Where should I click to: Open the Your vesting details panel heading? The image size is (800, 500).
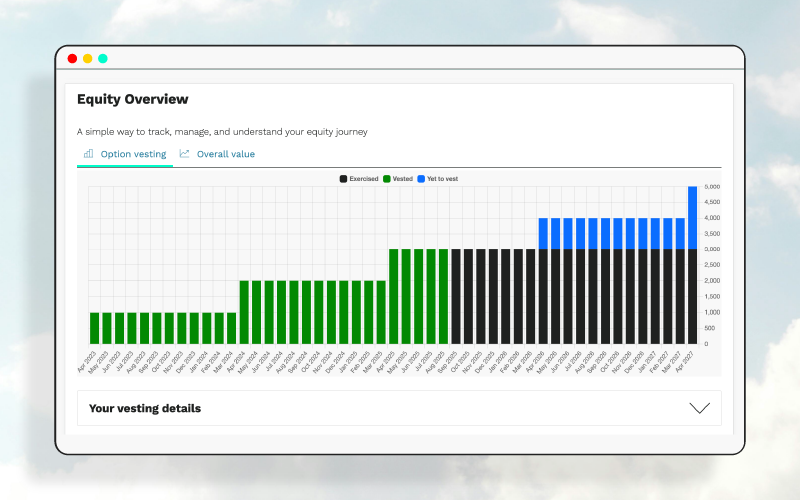pos(145,408)
